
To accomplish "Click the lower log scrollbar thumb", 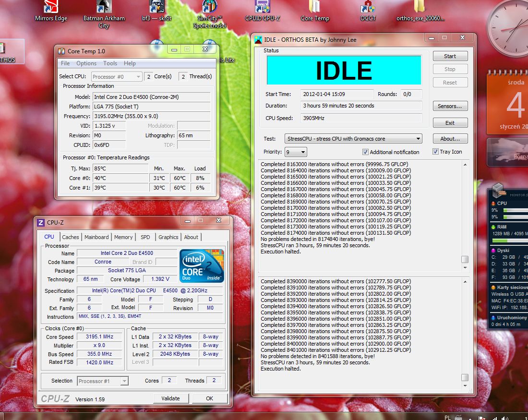I will [x=465, y=377].
